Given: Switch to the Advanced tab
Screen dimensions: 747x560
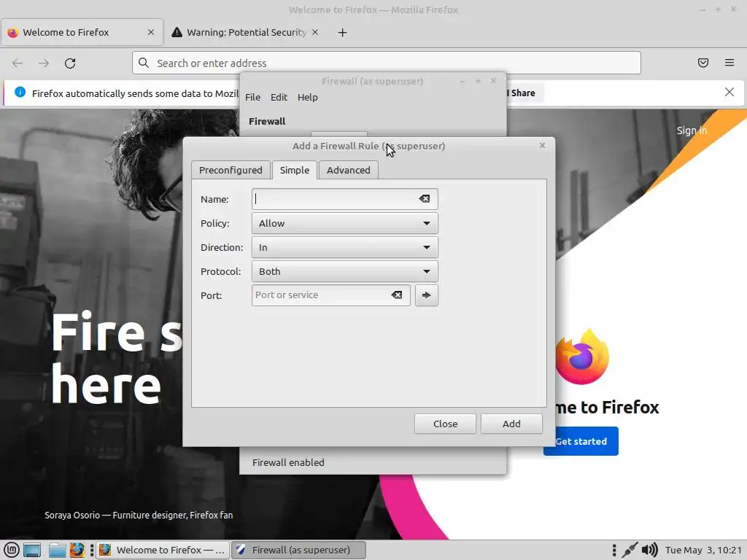Looking at the screenshot, I should pos(348,170).
